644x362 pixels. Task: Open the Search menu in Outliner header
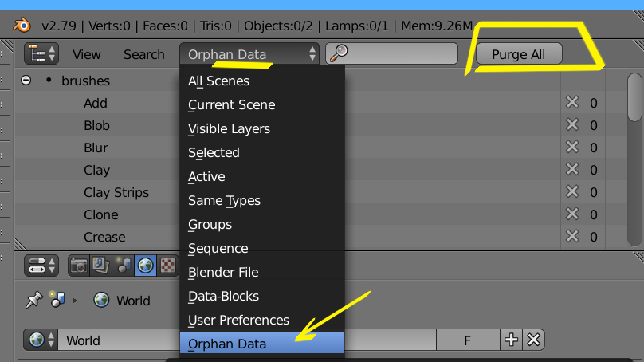(143, 54)
